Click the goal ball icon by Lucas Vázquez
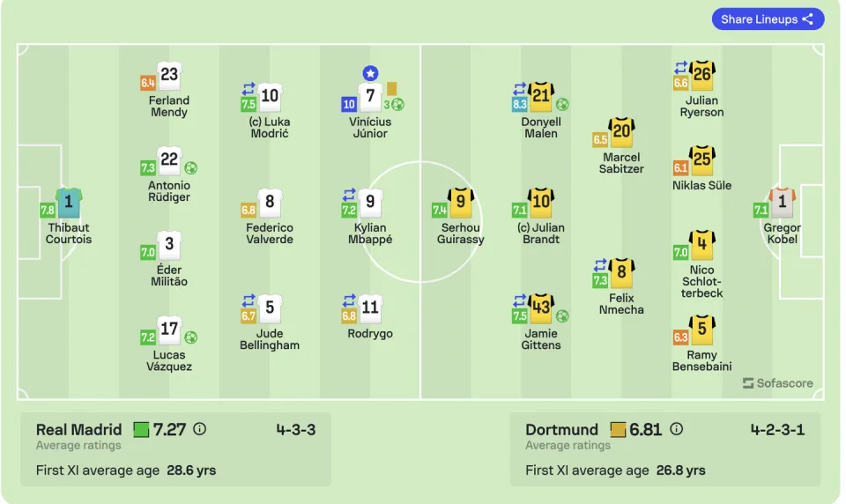This screenshot has width=846, height=504. [190, 337]
